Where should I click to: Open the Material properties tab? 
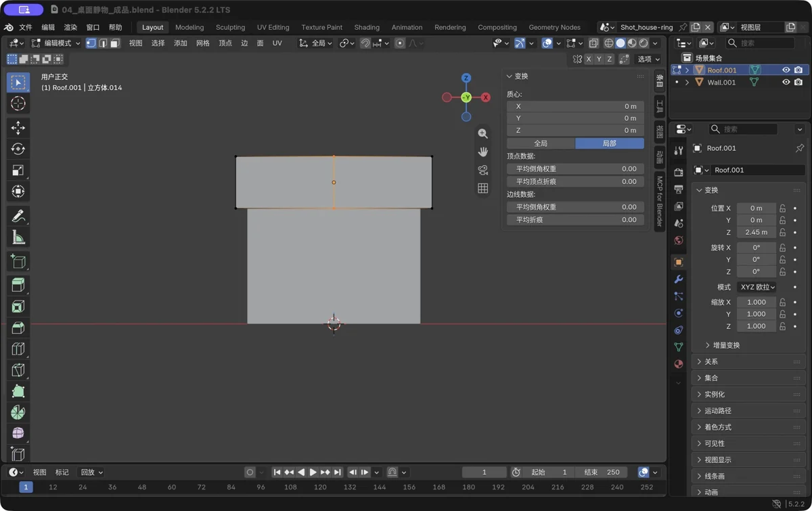(679, 363)
